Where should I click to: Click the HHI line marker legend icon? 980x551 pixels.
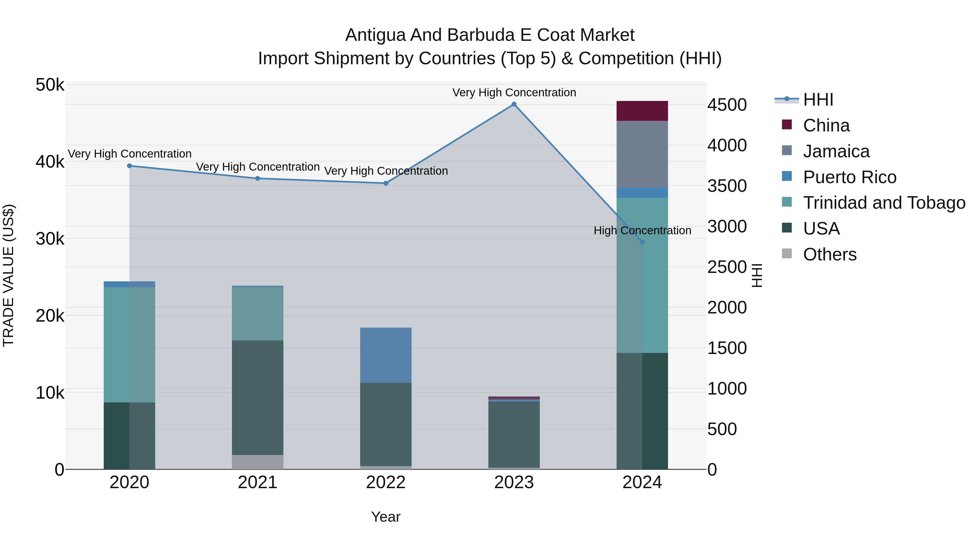pos(787,99)
